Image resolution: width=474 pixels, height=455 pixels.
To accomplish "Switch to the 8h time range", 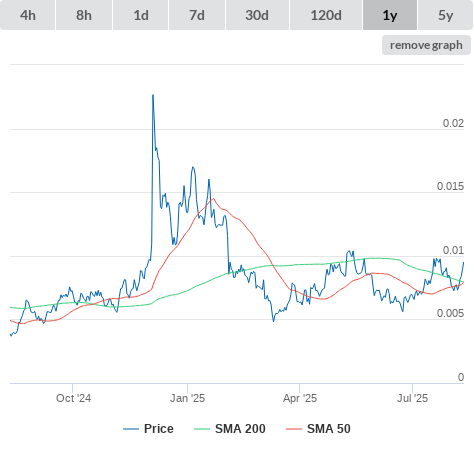I will click(84, 15).
